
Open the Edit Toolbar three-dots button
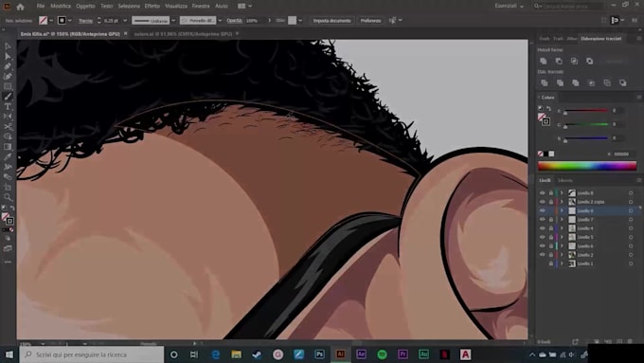8,262
